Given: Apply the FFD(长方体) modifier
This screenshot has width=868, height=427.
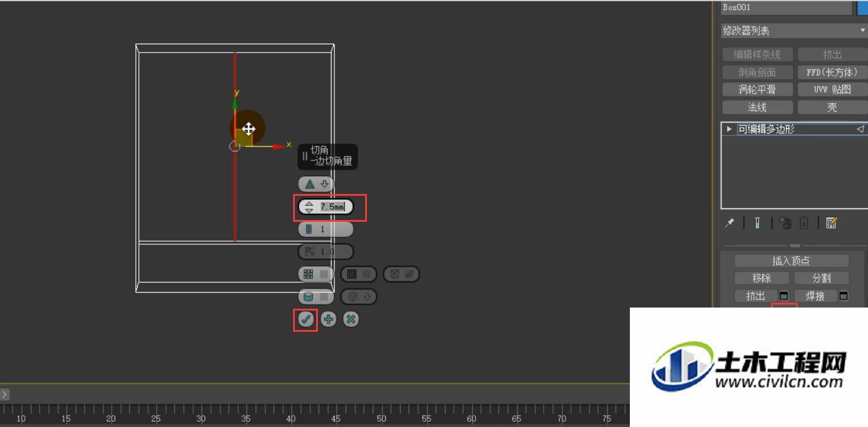Looking at the screenshot, I should (832, 72).
